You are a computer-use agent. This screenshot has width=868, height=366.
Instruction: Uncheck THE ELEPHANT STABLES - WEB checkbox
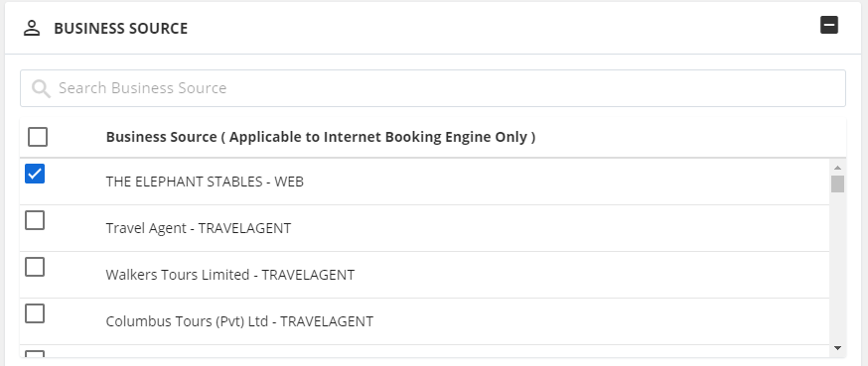pyautogui.click(x=35, y=174)
